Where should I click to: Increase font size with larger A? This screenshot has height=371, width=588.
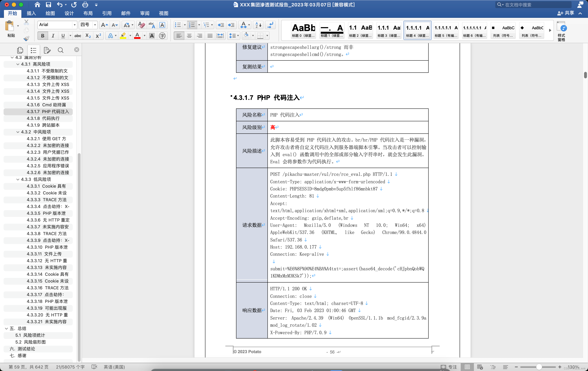[x=104, y=25]
